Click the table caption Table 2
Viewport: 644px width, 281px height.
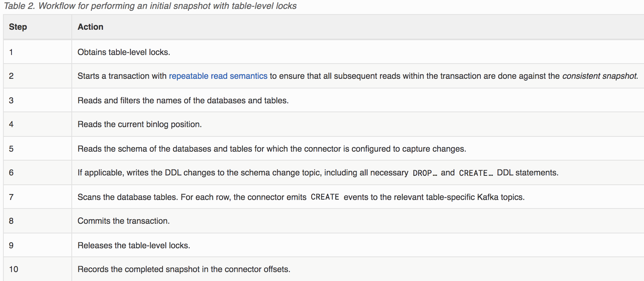[x=150, y=6]
